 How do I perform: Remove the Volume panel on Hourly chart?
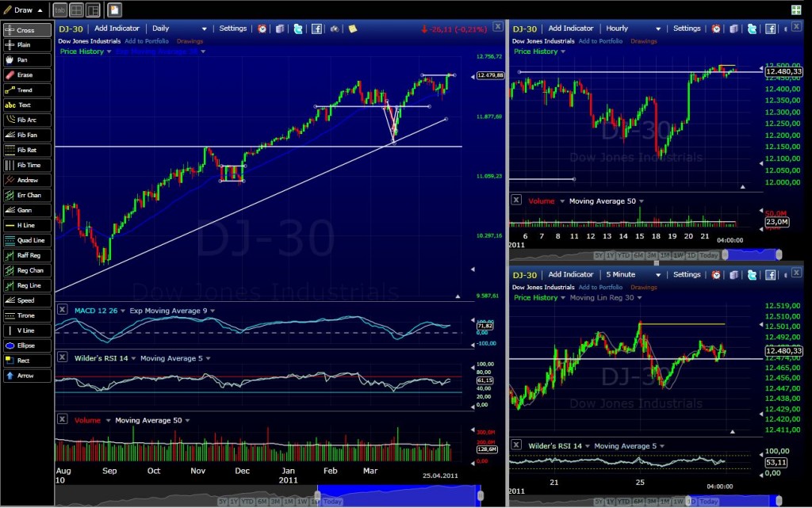tap(517, 201)
